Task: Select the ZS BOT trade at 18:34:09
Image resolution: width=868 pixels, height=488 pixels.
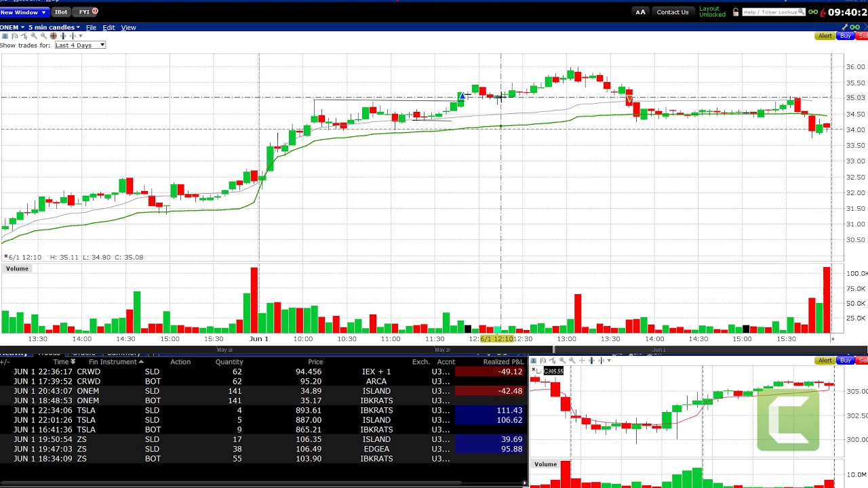Action: (x=263, y=459)
